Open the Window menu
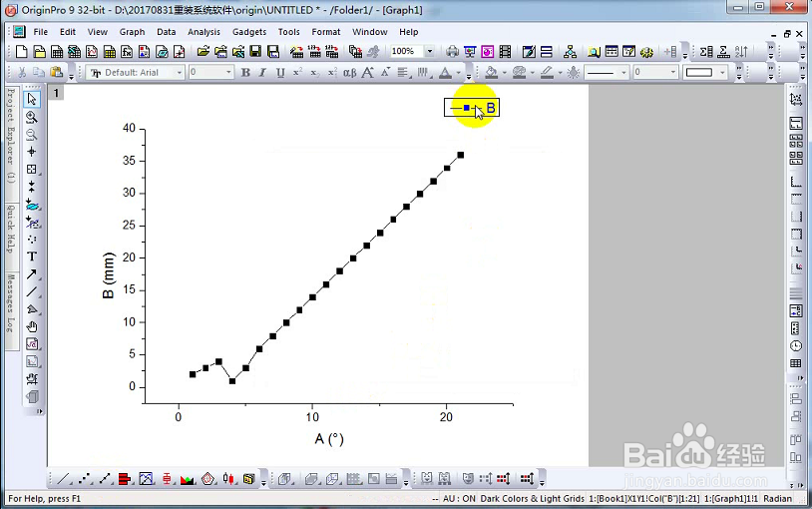Viewport: 812px width, 509px height. point(370,32)
